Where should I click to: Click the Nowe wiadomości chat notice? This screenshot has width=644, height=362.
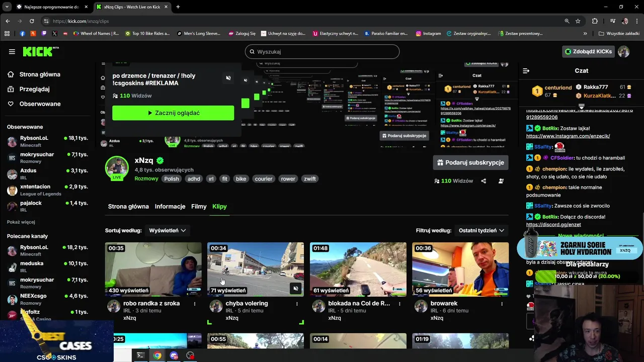[581, 236]
